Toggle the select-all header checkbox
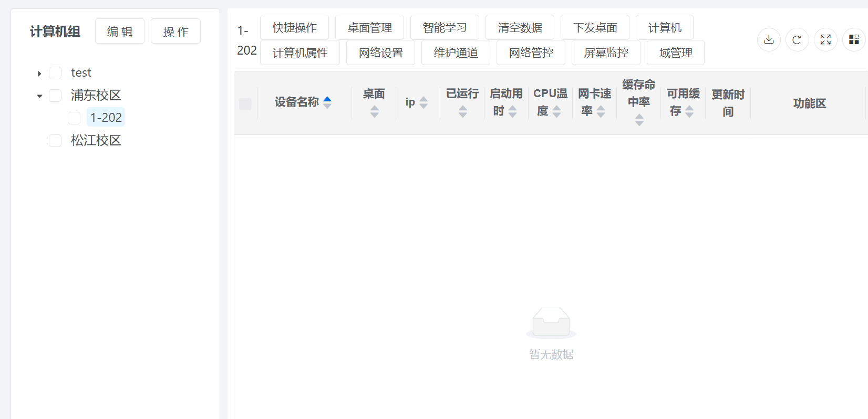868x419 pixels. (245, 104)
